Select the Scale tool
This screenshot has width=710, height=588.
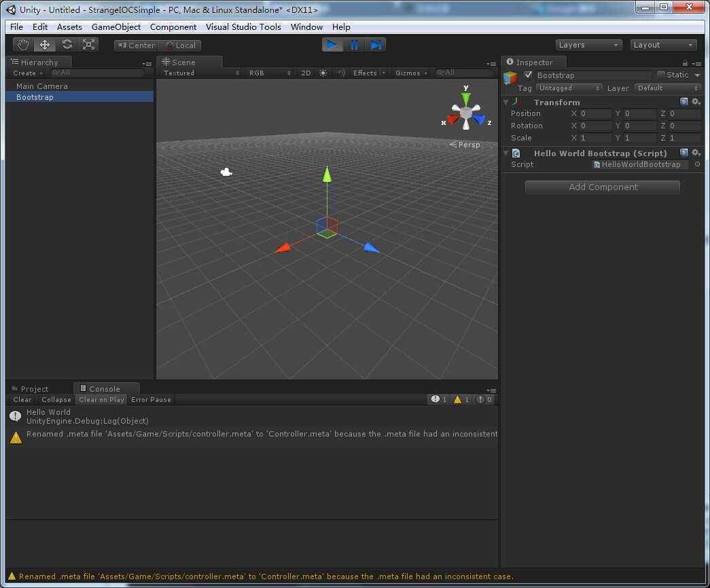(88, 45)
